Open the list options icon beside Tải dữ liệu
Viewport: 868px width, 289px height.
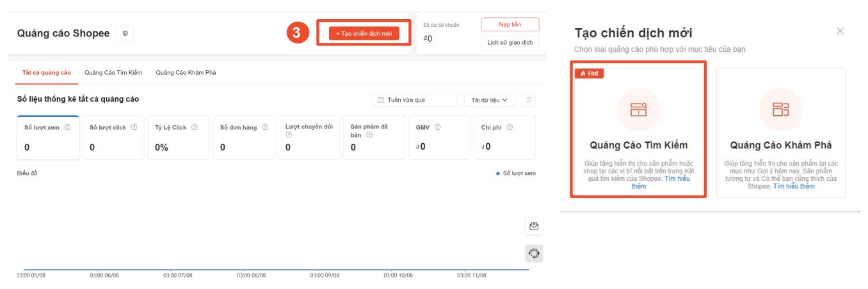[529, 100]
